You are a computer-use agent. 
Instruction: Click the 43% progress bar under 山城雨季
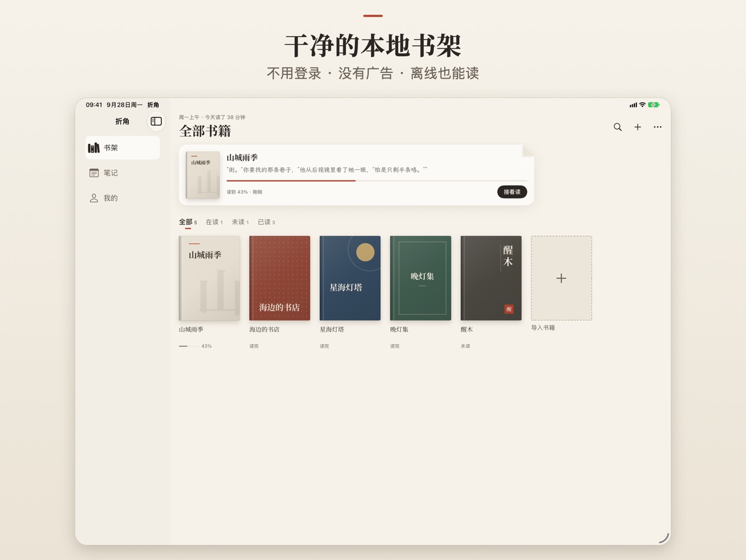189,346
